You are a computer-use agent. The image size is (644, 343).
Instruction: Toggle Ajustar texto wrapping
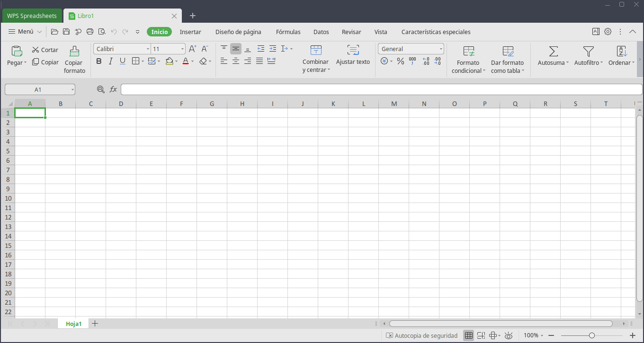(353, 50)
